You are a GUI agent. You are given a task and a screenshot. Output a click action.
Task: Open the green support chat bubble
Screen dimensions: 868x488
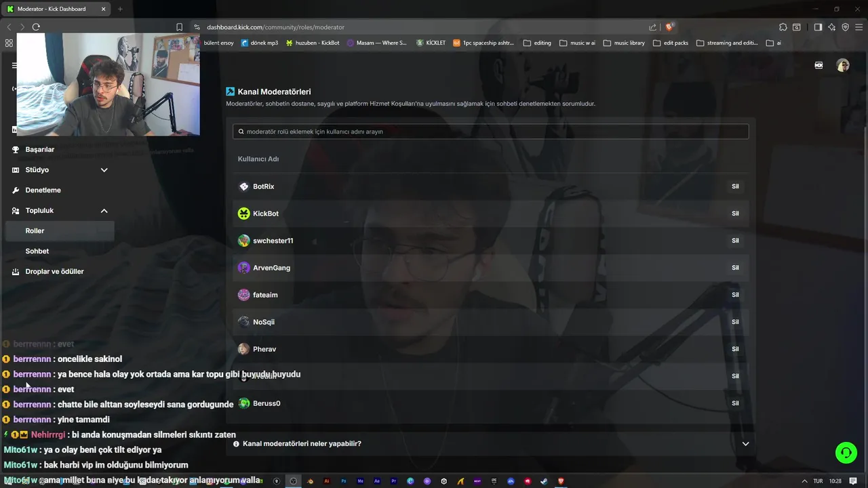846,452
